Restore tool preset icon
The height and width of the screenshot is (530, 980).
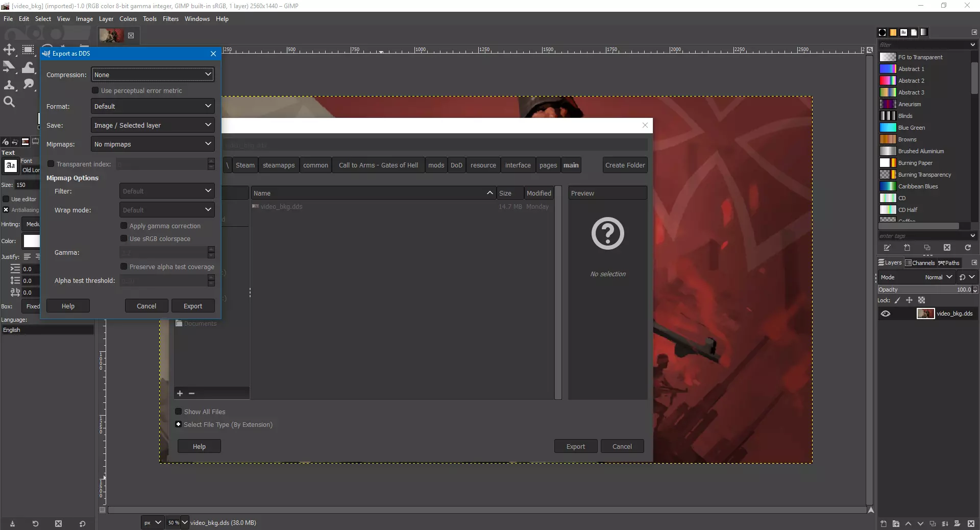point(35,523)
